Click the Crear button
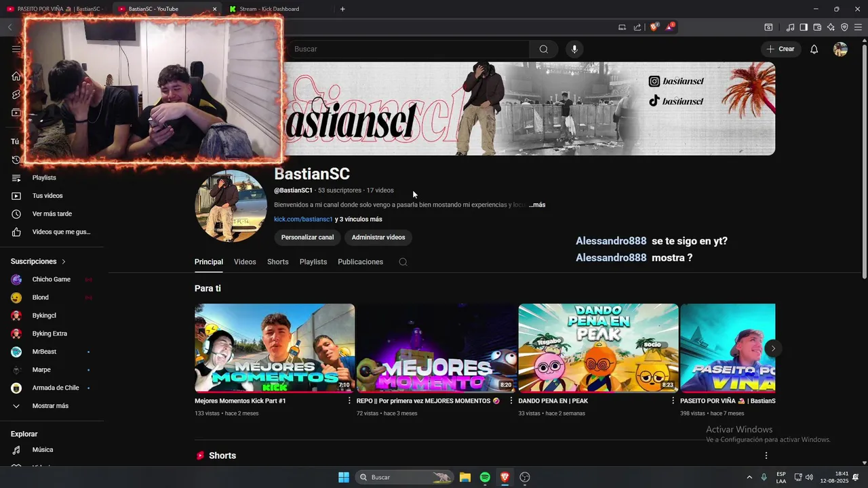 [781, 49]
